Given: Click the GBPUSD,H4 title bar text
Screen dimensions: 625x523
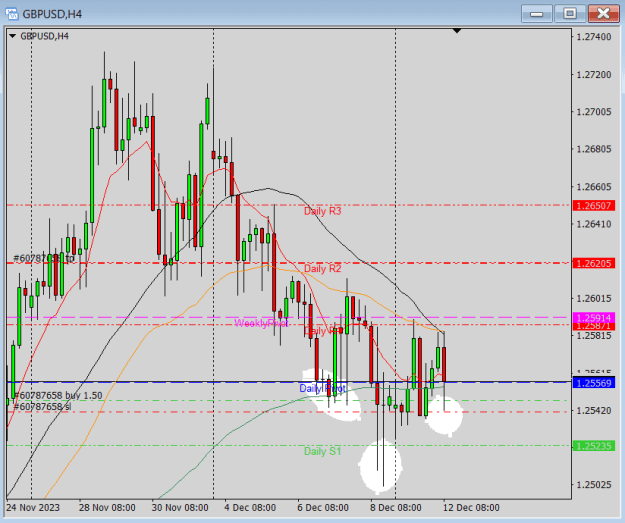Looking at the screenshot, I should coord(52,14).
